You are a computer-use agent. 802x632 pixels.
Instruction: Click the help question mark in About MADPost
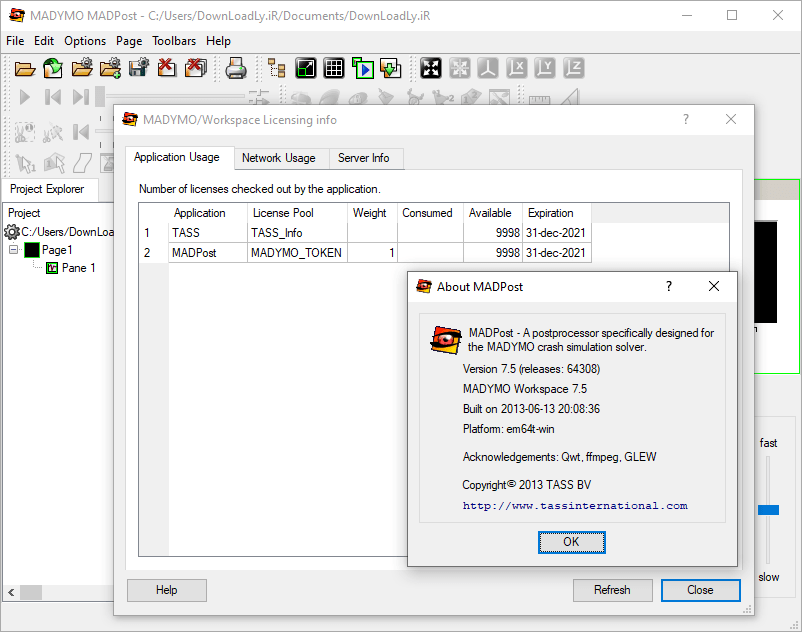[x=669, y=286]
